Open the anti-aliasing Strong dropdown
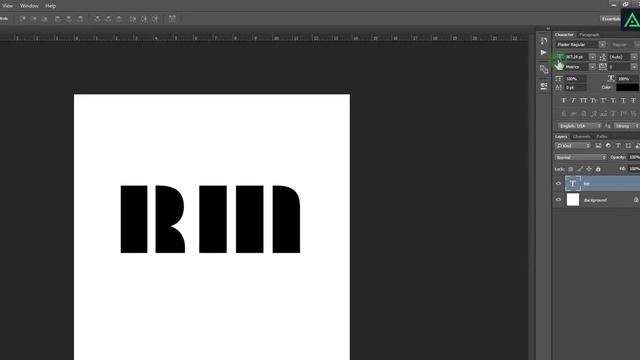Screen dimensions: 640x360 point(626,126)
